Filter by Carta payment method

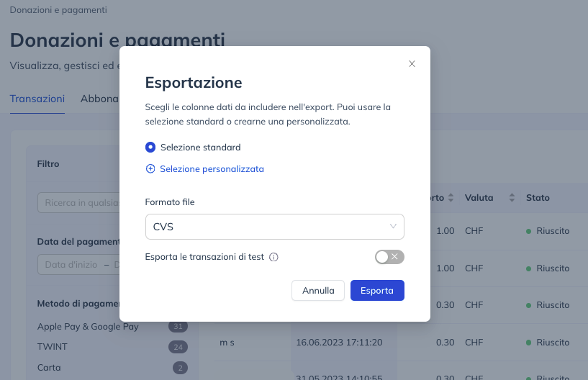(x=49, y=368)
